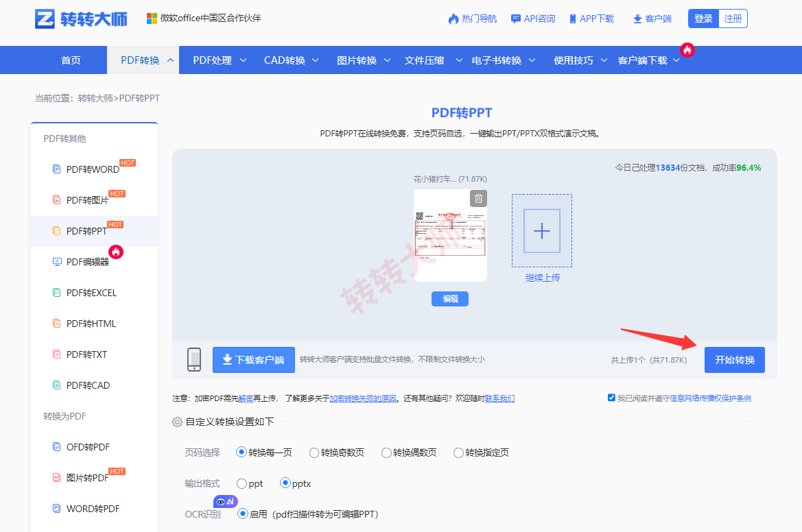
Task: Choose ppt as output format
Action: click(x=242, y=483)
